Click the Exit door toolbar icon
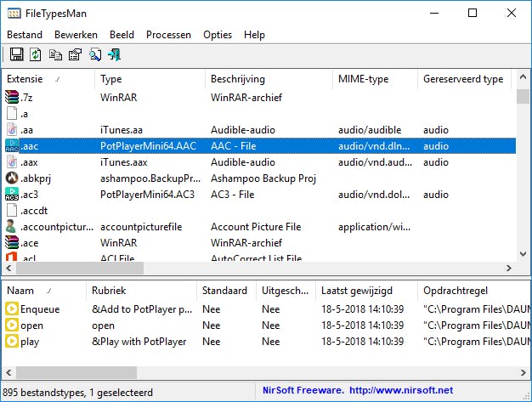Image resolution: width=532 pixels, height=402 pixels. pyautogui.click(x=114, y=55)
